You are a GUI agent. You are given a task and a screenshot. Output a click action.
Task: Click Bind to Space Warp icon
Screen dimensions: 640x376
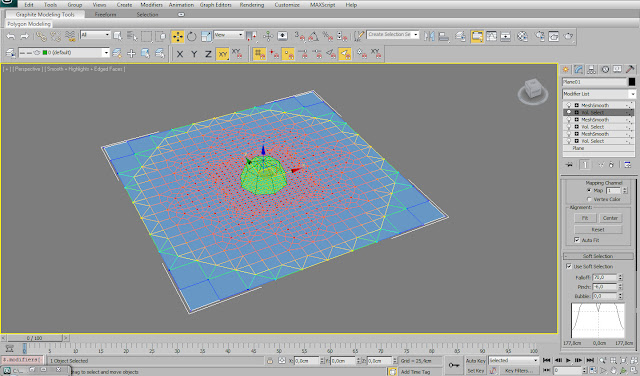[x=70, y=36]
